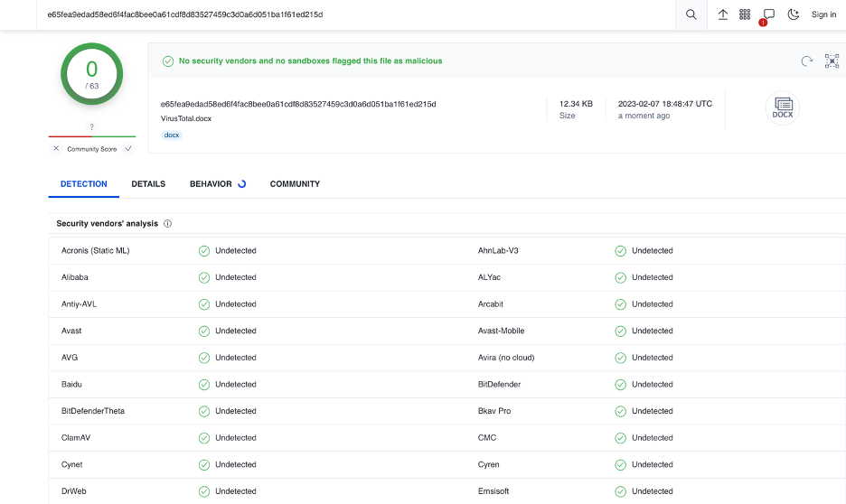Click the reanalyze refresh icon
Screen dimensions: 846x504
tap(806, 61)
